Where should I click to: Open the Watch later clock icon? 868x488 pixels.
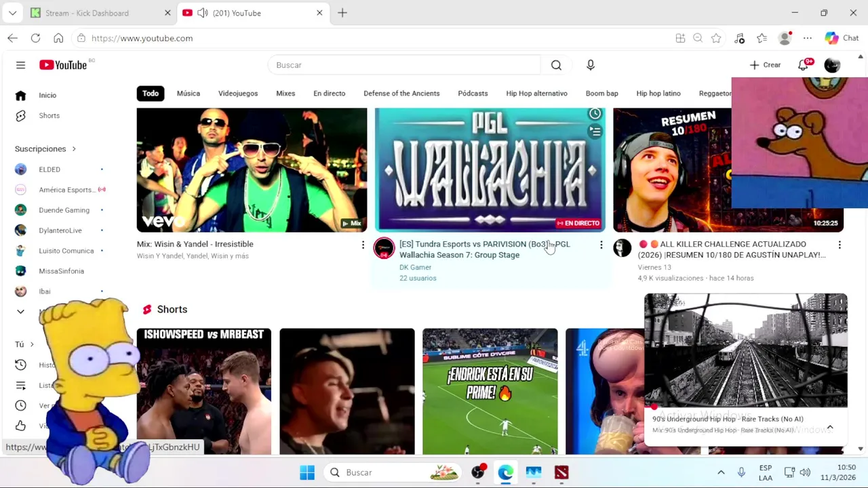pos(20,405)
